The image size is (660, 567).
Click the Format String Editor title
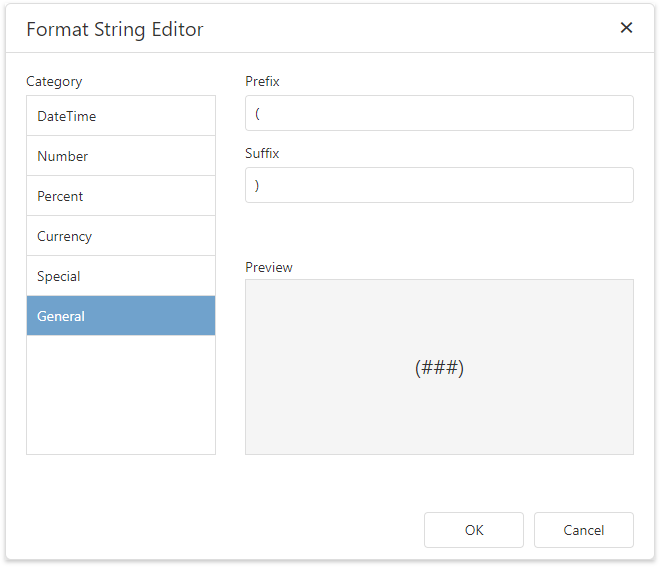pos(115,29)
